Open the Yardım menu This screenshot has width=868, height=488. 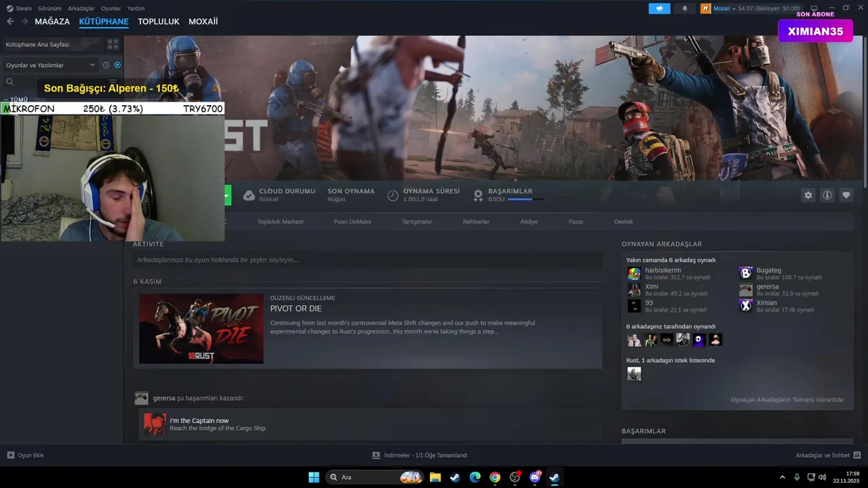click(136, 9)
